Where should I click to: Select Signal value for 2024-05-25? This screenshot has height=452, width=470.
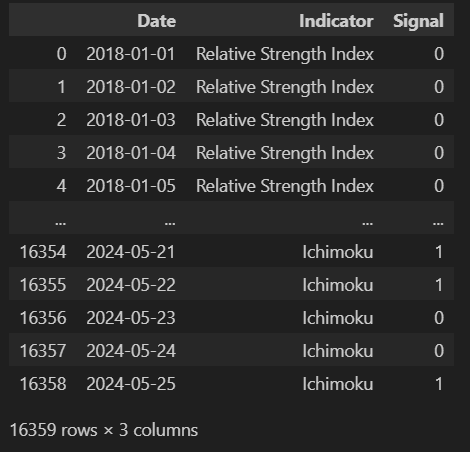tap(439, 384)
